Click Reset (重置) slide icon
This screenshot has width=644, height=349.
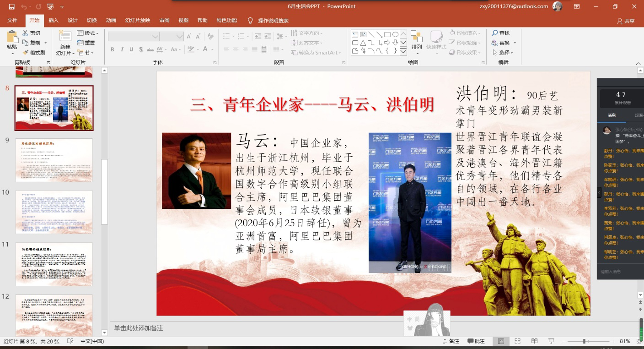coord(80,43)
